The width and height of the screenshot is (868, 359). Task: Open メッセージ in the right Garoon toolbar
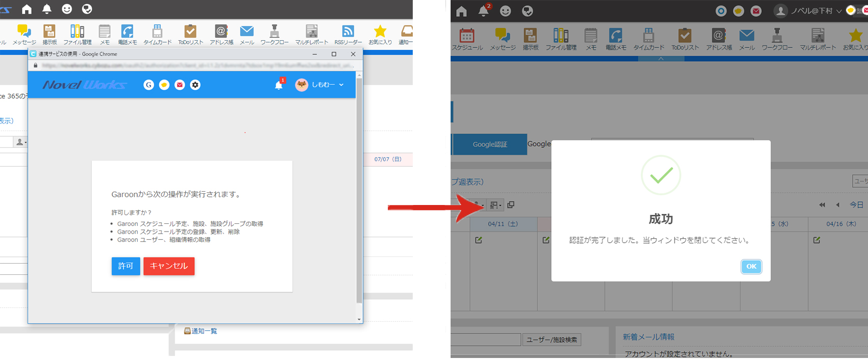tap(503, 39)
